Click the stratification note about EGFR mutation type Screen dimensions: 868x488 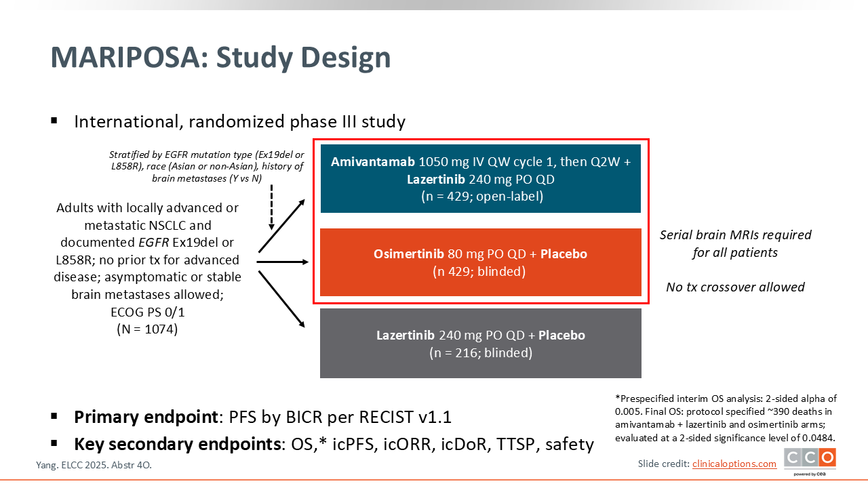[x=207, y=166]
